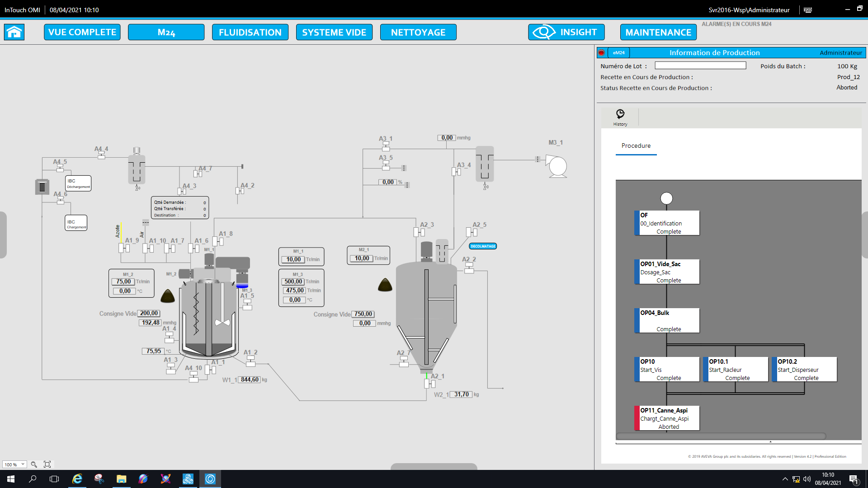Viewport: 868px width, 488px height.
Task: Toggle valve A3_1
Action: (386, 146)
